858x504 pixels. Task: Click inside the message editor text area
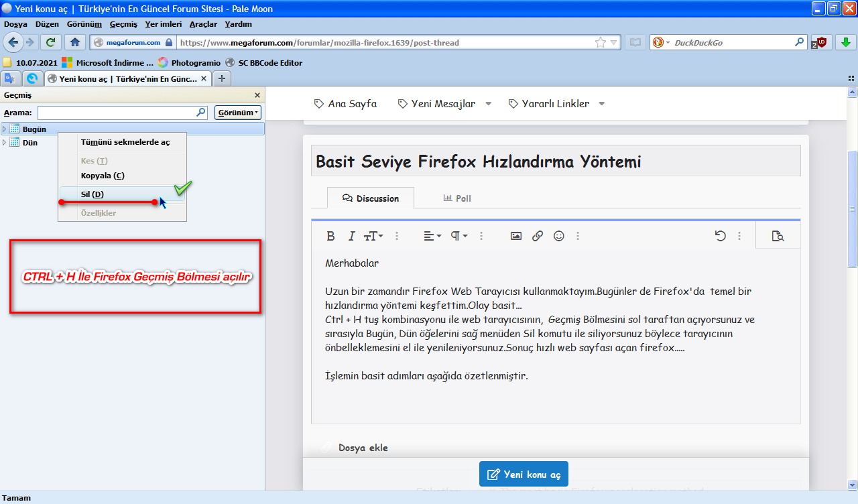(556, 336)
